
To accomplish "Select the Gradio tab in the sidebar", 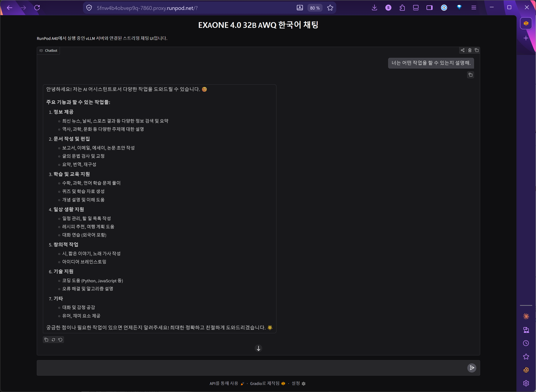I will 526,23.
